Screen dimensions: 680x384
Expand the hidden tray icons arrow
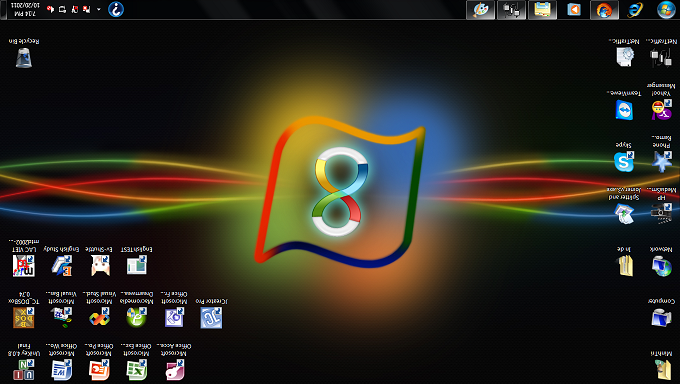click(98, 9)
